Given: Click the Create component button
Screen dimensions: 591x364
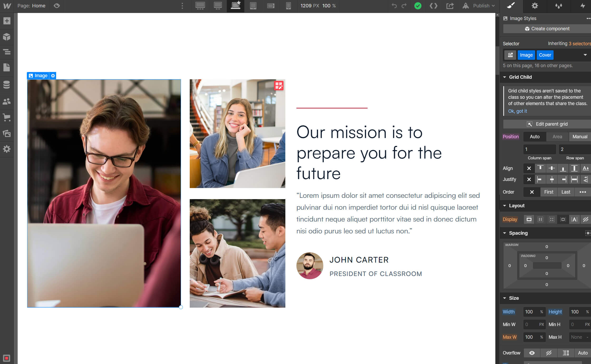Looking at the screenshot, I should 547,28.
